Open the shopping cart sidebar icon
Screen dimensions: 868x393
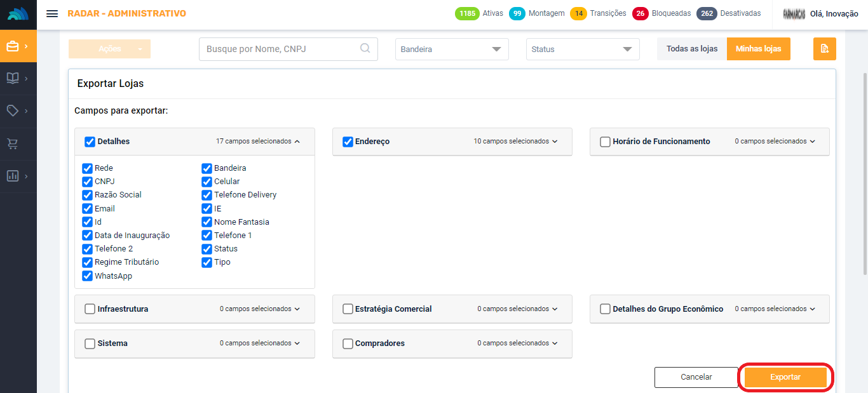(13, 144)
